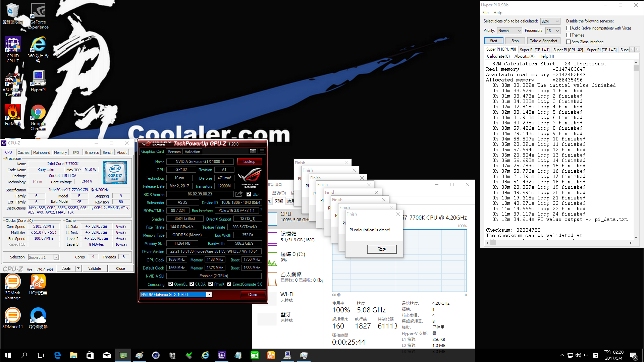Image resolution: width=644 pixels, height=362 pixels.
Task: Switch to the CPU-Z Memory tab
Action: coord(60,153)
